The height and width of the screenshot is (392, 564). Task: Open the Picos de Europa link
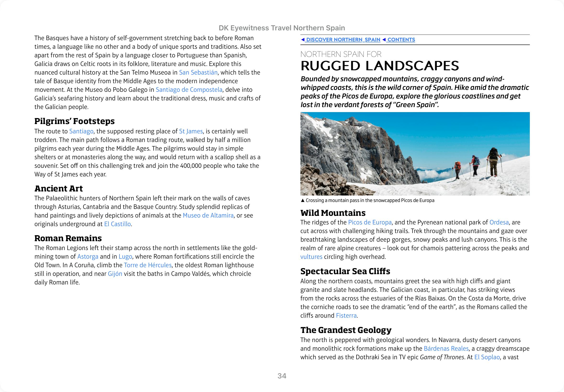click(370, 222)
